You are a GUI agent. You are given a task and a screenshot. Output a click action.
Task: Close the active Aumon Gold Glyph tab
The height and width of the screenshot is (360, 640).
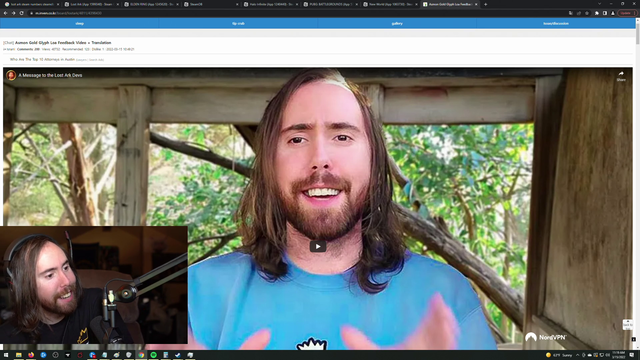pos(476,4)
